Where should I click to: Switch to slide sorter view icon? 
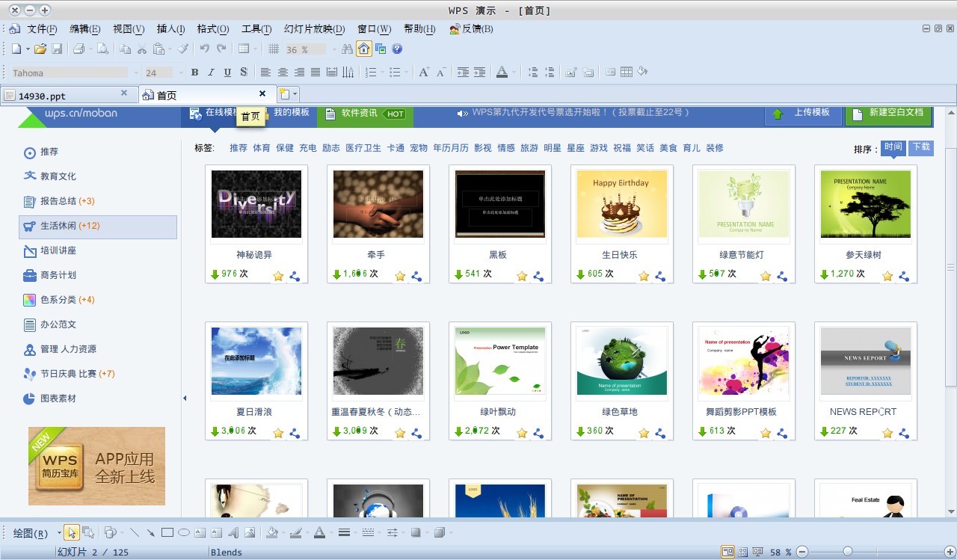743,552
